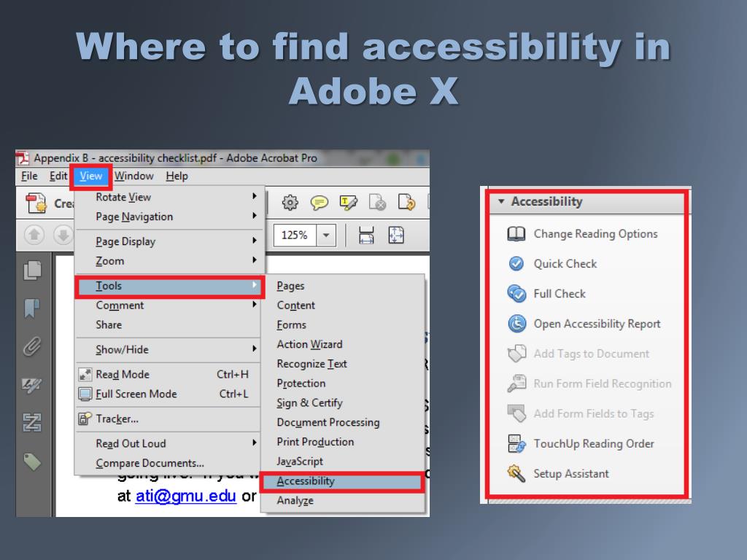This screenshot has width=747, height=560.
Task: Click inside the 125% zoom field
Action: 295,236
